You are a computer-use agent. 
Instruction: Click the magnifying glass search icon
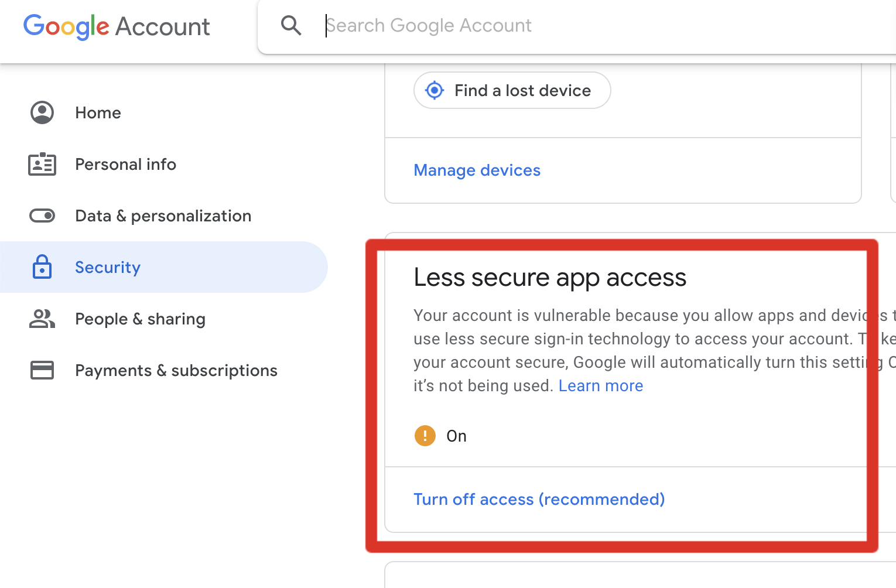pos(291,25)
